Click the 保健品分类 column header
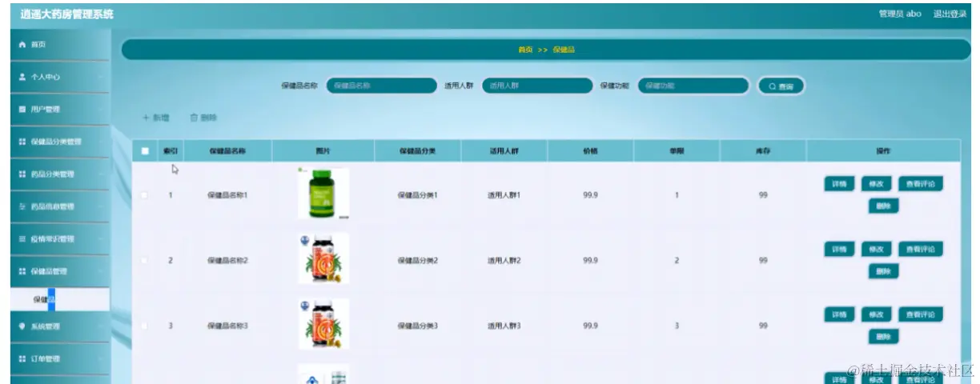The width and height of the screenshot is (980, 384). (x=418, y=150)
